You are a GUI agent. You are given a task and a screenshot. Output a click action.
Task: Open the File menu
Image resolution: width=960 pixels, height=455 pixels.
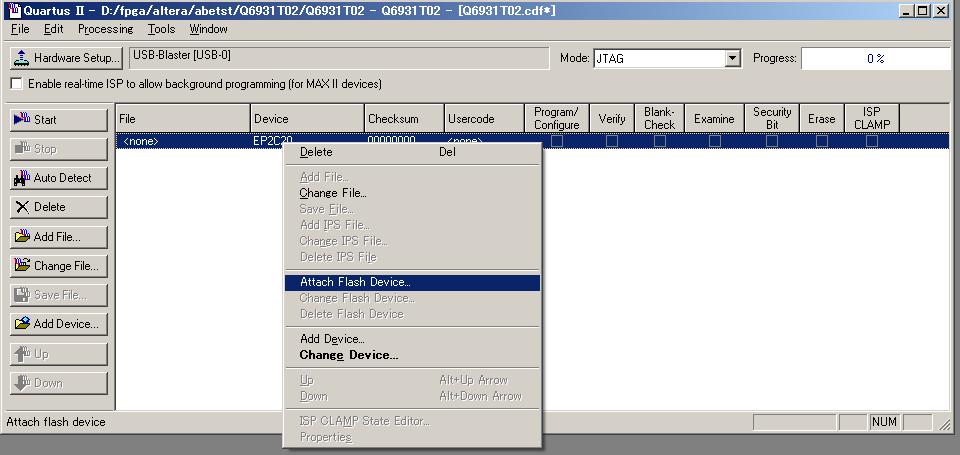coord(20,29)
